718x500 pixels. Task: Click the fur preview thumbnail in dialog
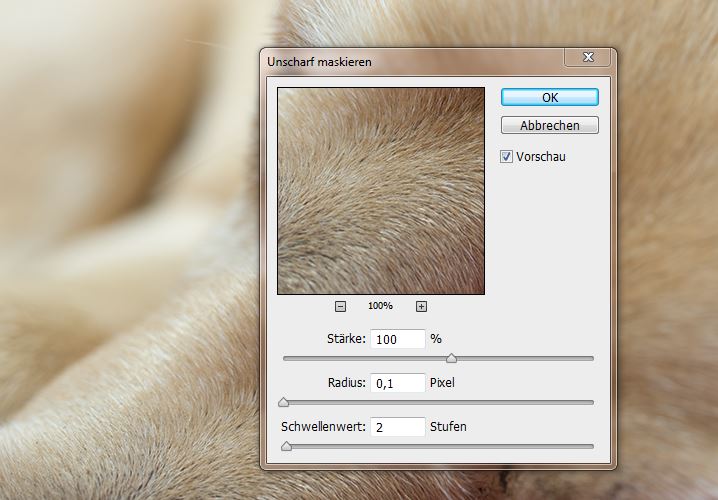pos(381,191)
